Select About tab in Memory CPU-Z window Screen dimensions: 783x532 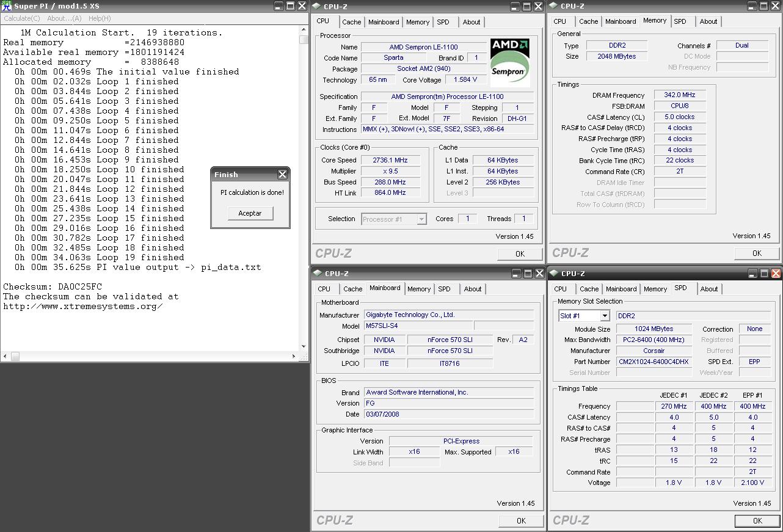coord(708,21)
